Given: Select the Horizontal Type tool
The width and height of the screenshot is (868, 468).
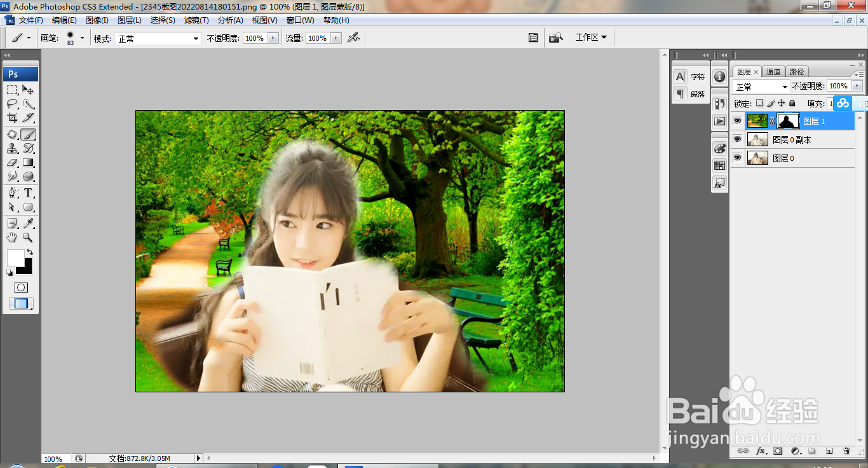Looking at the screenshot, I should point(29,193).
